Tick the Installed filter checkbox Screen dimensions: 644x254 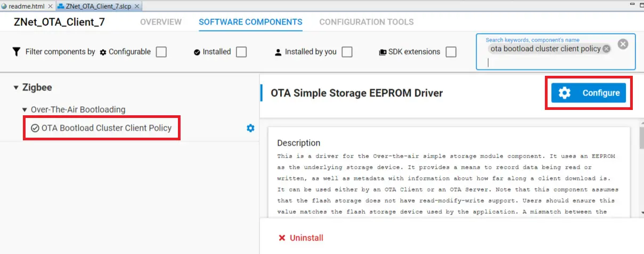coord(241,52)
